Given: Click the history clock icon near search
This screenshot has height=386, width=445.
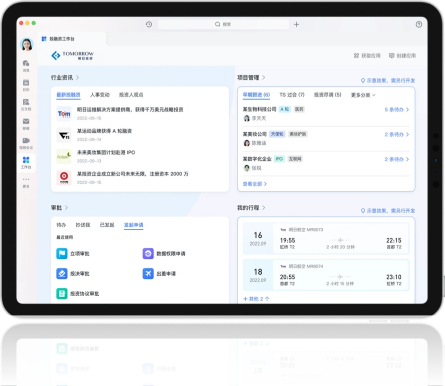Looking at the screenshot, I should [x=149, y=24].
